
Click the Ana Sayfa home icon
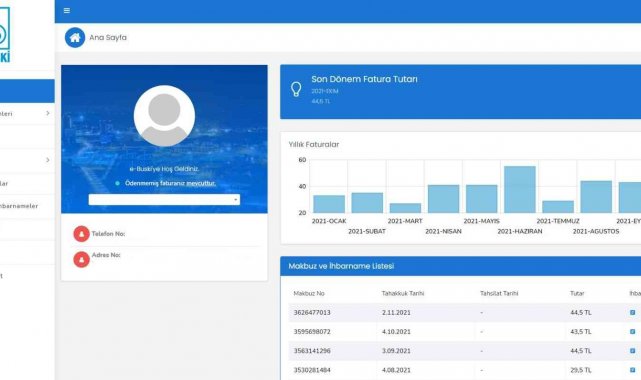tap(75, 38)
